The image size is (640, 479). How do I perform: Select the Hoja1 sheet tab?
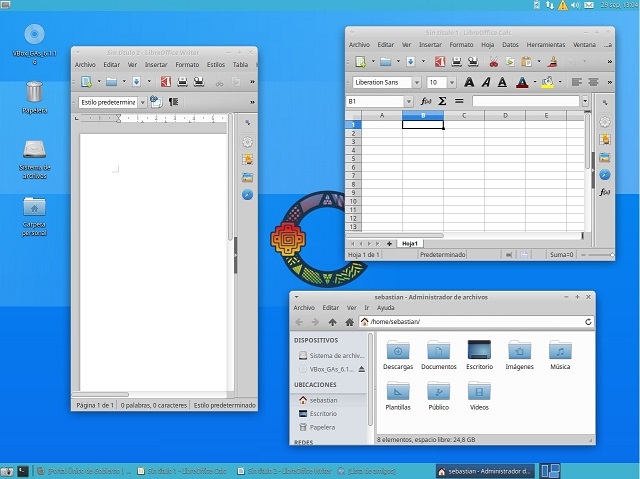(x=410, y=243)
